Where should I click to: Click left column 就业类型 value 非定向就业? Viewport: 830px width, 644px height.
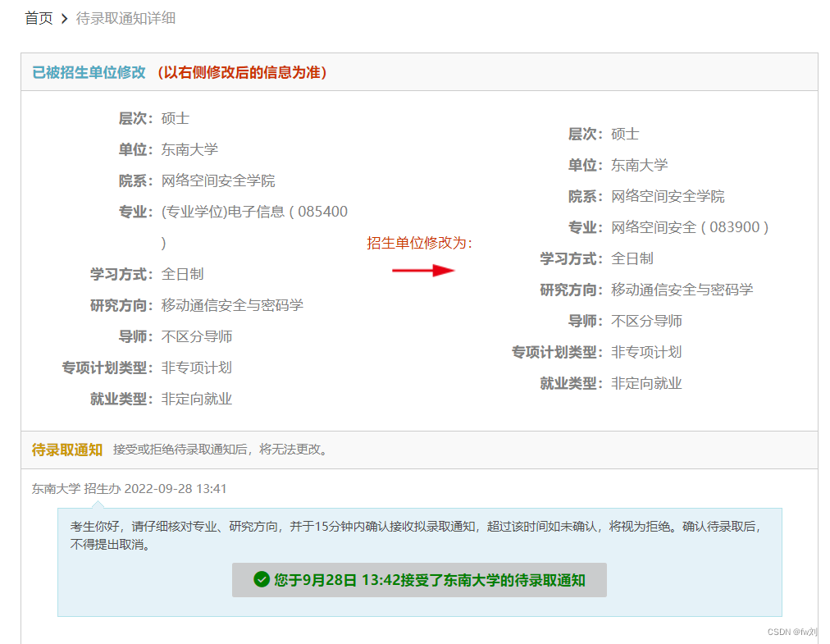pyautogui.click(x=196, y=399)
